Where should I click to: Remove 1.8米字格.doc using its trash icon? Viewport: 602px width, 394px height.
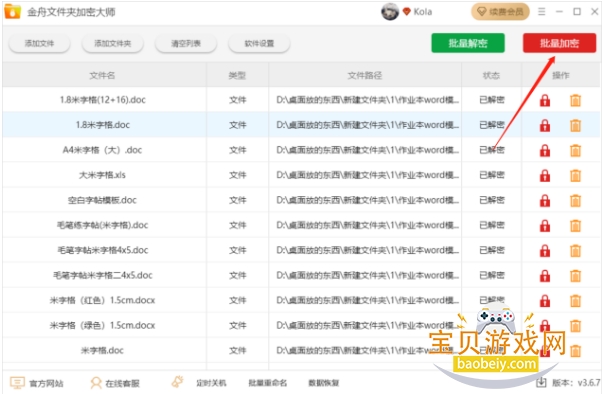(x=575, y=125)
